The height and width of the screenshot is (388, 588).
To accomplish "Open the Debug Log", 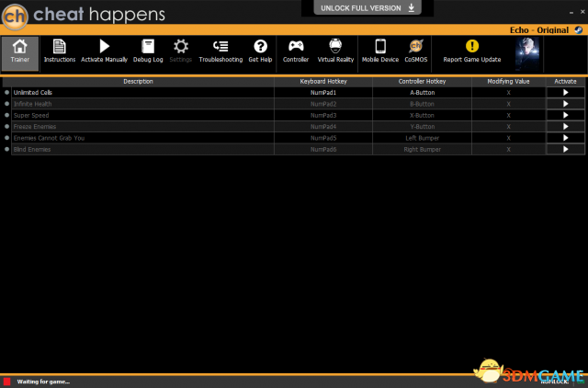I will coord(148,51).
